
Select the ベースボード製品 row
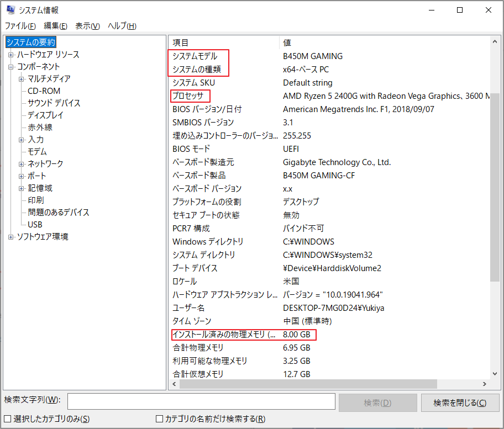pyautogui.click(x=329, y=176)
